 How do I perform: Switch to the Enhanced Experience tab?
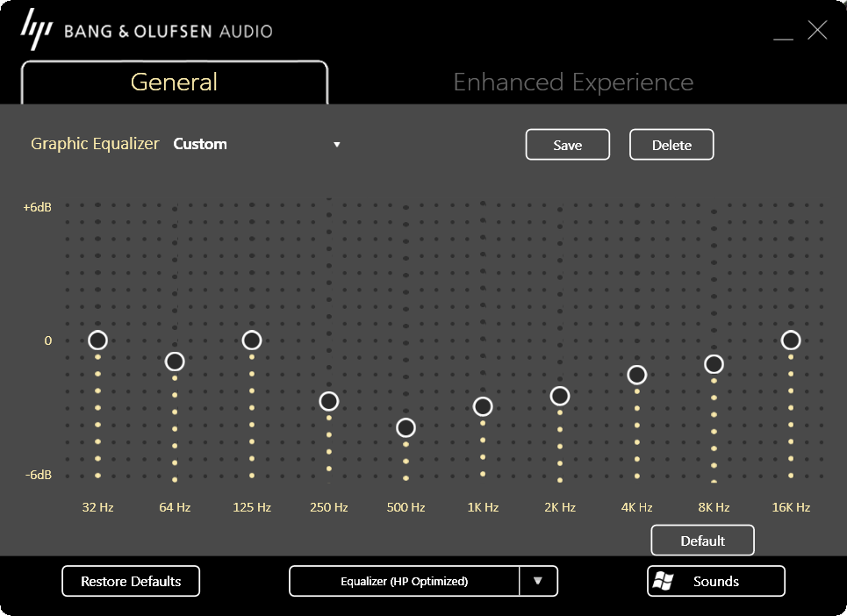(572, 82)
